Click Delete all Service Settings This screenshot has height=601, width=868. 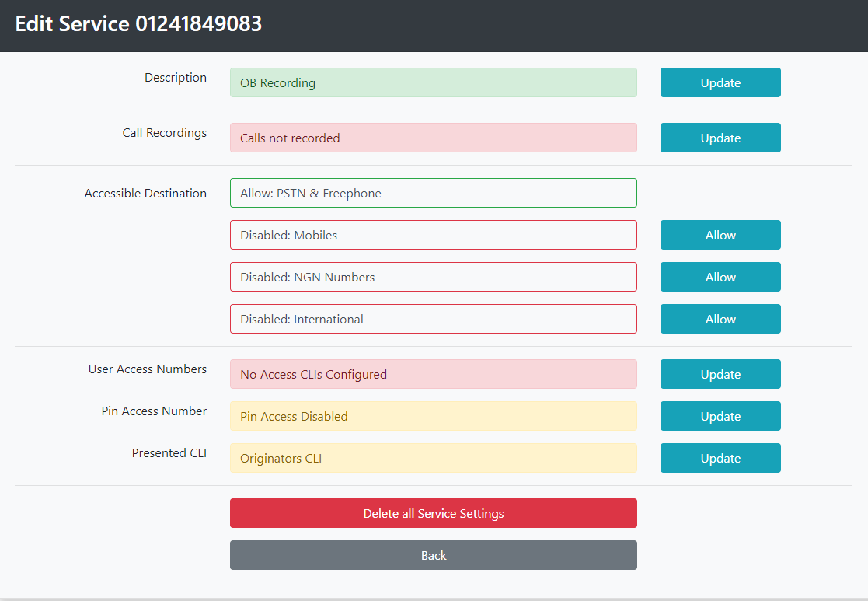434,513
